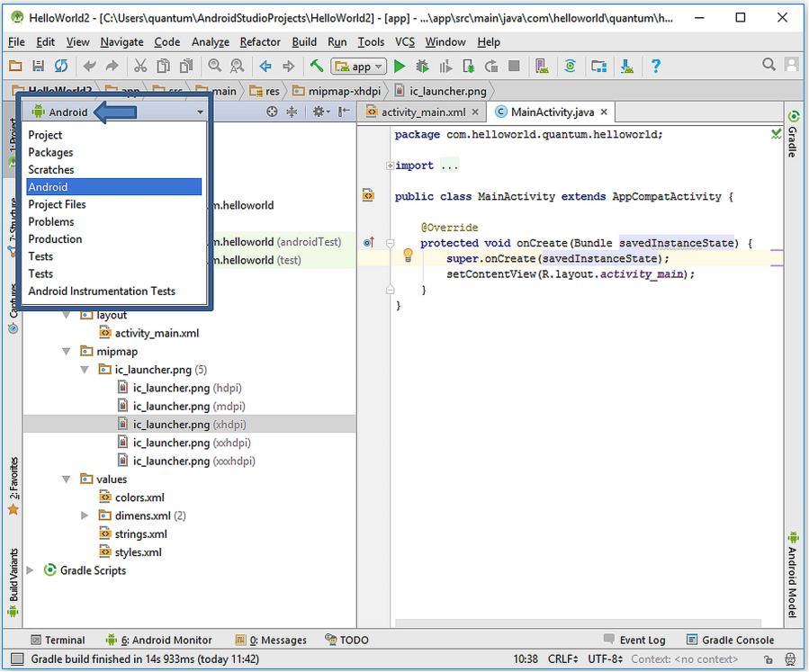Click the green Make Project hammer icon
This screenshot has width=809, height=672.
316,66
